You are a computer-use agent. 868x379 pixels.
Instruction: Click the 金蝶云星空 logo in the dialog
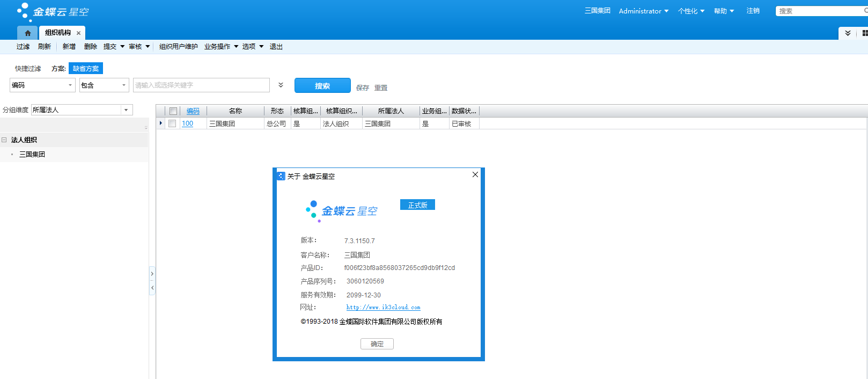click(341, 211)
